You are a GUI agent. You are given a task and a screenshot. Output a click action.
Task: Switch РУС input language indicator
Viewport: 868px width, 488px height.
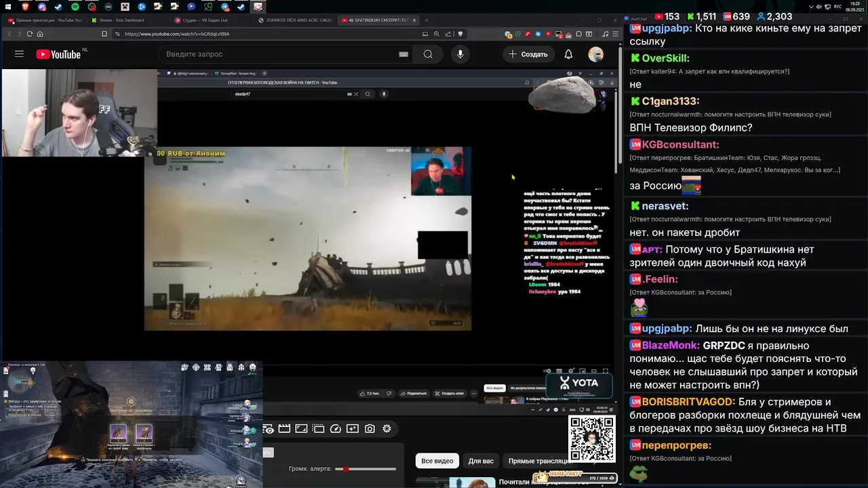point(837,7)
